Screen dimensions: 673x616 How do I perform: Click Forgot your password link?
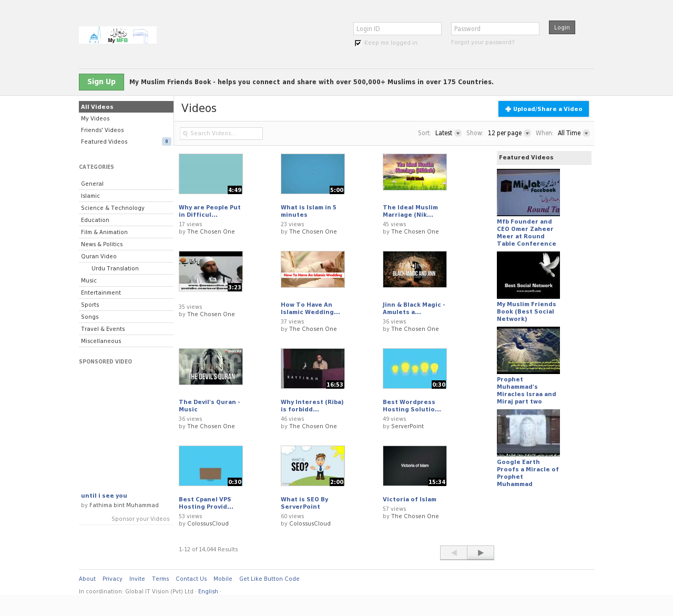(x=483, y=42)
